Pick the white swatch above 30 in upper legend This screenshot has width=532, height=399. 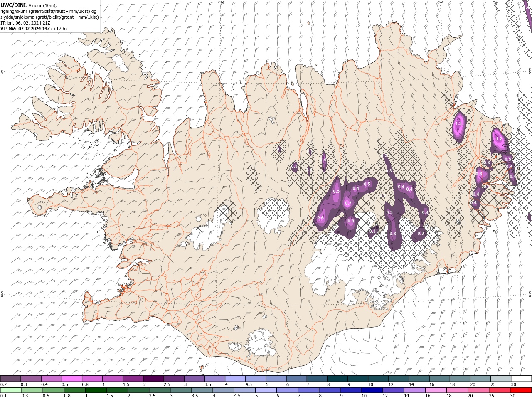pos(521,379)
